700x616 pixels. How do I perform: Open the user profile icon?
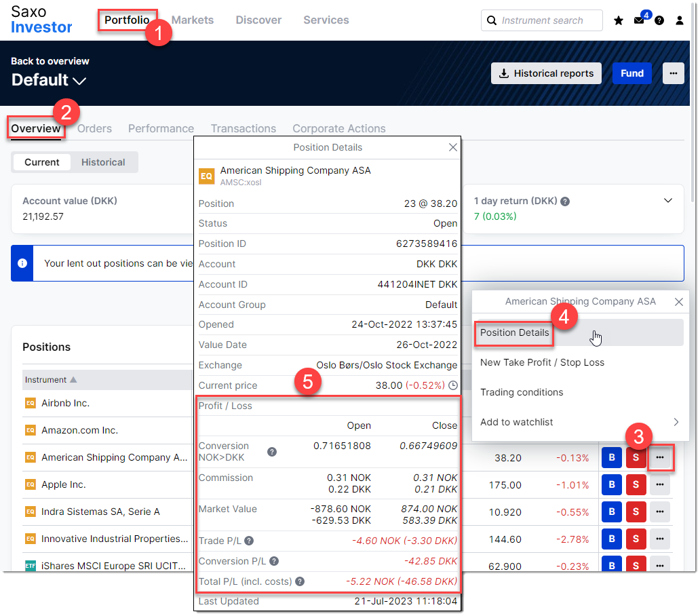(680, 20)
